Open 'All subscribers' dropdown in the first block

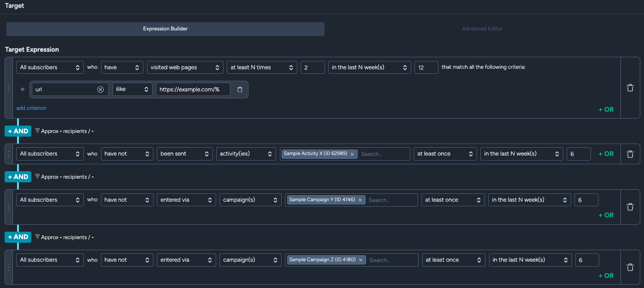(50, 67)
